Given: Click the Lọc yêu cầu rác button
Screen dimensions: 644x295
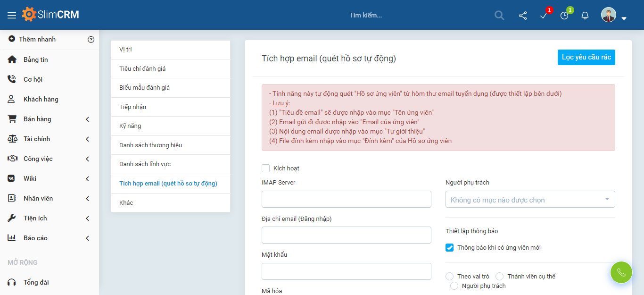Looking at the screenshot, I should point(586,57).
